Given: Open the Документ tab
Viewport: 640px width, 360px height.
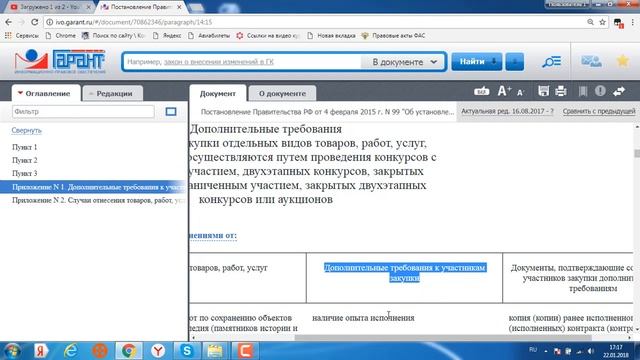Looking at the screenshot, I should coord(218,93).
